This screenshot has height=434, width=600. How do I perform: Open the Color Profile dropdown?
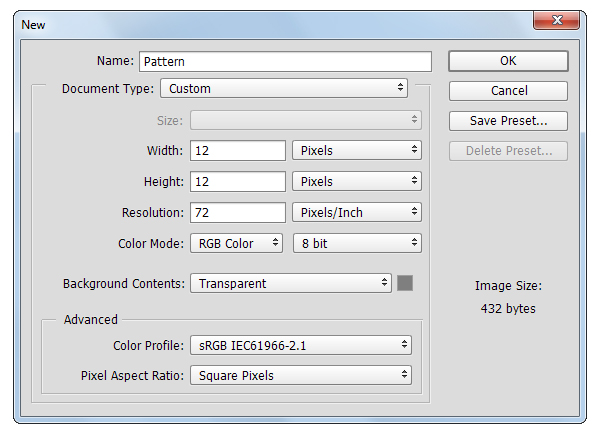point(300,345)
